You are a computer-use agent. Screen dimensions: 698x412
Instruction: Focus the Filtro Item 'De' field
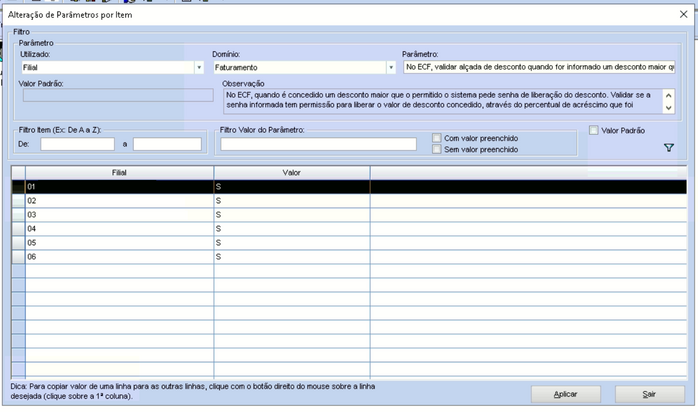click(x=77, y=144)
